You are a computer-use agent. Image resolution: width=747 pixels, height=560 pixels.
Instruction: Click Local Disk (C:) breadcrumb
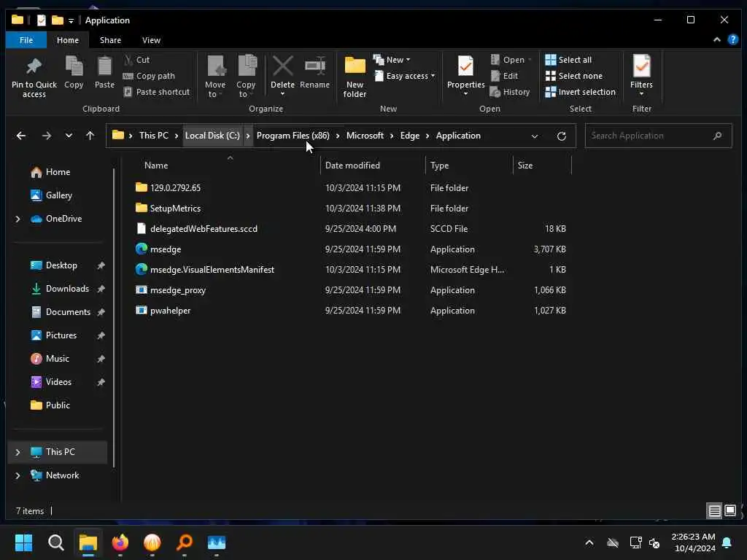[x=212, y=136]
